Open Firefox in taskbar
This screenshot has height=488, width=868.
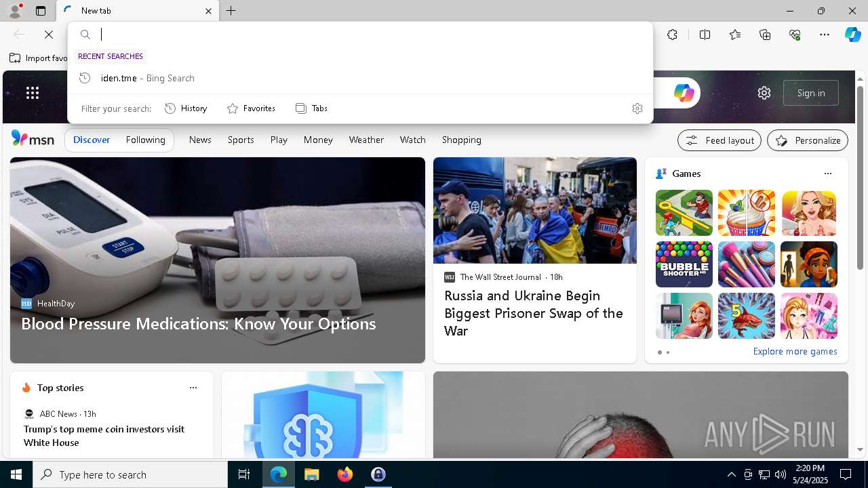click(345, 474)
